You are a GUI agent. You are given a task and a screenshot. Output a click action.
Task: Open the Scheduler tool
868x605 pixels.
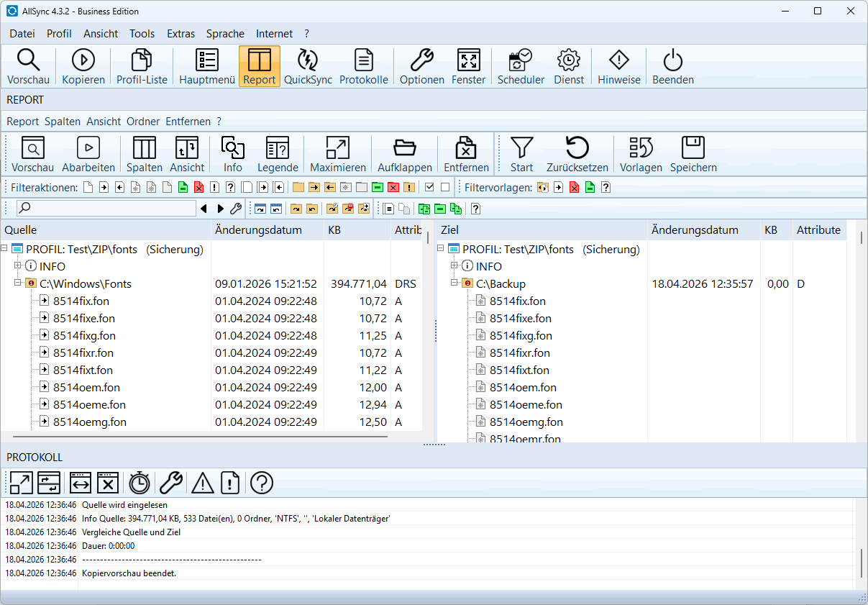point(521,67)
